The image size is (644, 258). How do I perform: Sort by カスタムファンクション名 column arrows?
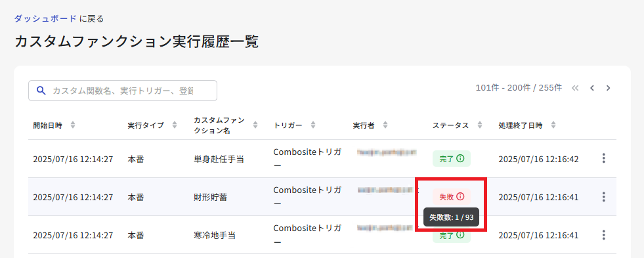pyautogui.click(x=255, y=125)
